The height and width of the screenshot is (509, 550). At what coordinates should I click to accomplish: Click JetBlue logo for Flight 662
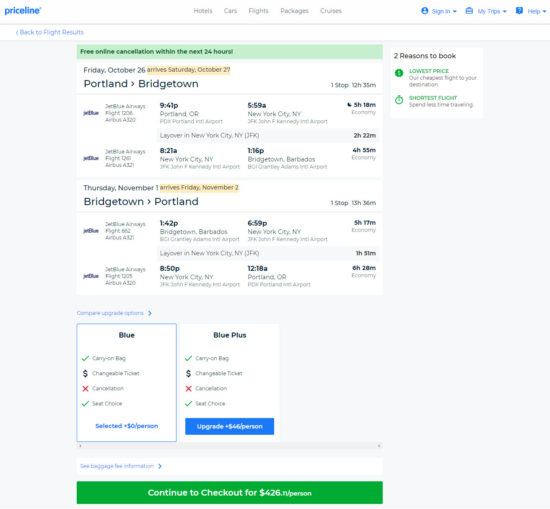point(91,231)
